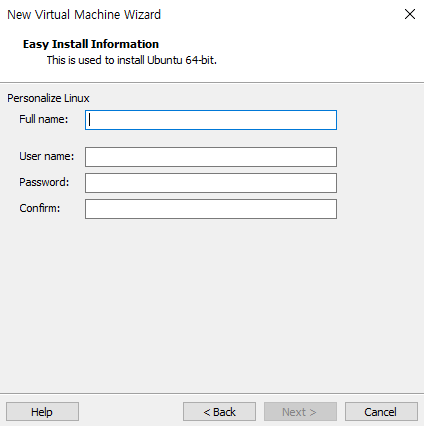Screen dimensions: 424x426
Task: Close the wizard with the X icon
Action: (410, 14)
